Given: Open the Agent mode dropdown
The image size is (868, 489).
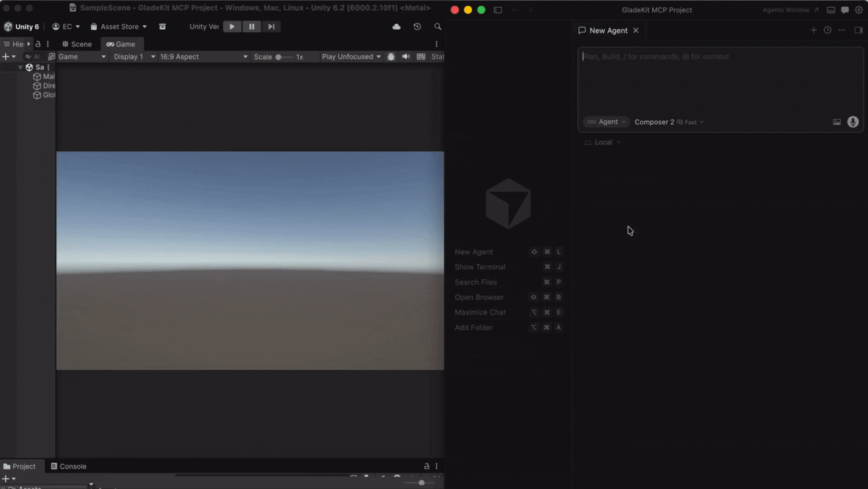Looking at the screenshot, I should click(x=606, y=122).
